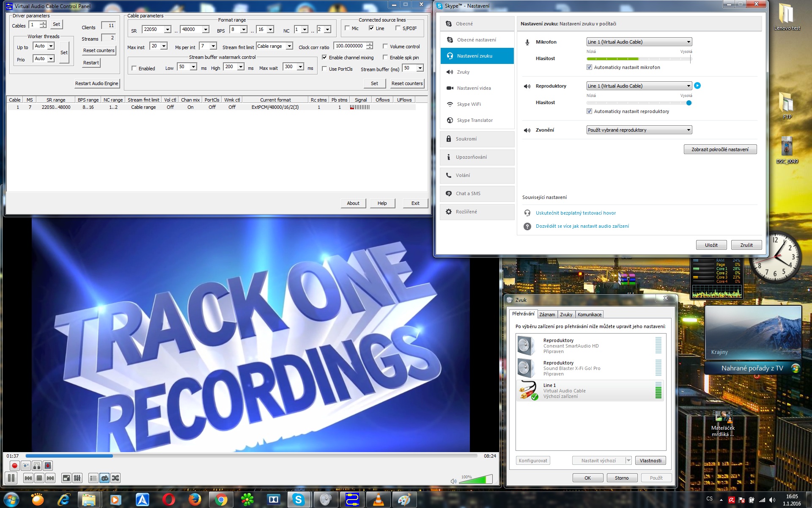Open Obecné nastavení in Skype sidebar

477,40
